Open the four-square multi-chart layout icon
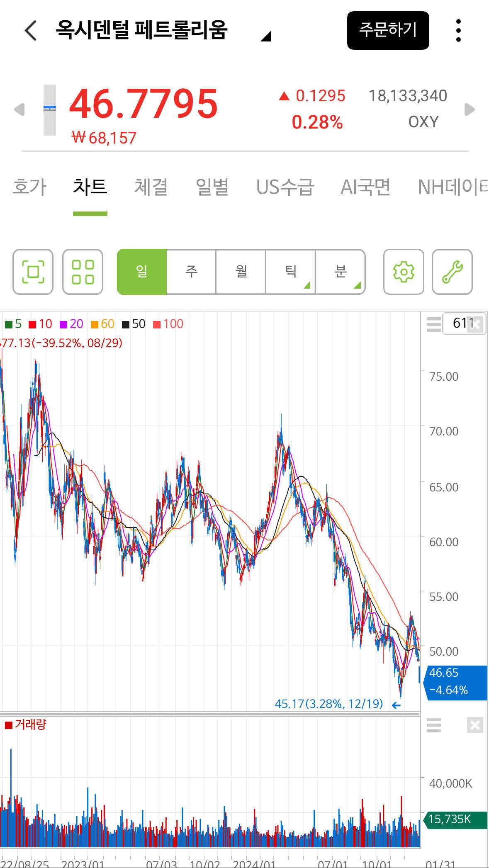 pyautogui.click(x=83, y=272)
